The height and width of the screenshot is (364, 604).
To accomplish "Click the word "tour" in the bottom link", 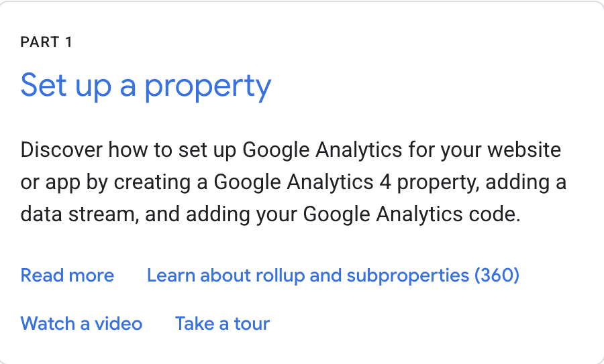I will 252,324.
